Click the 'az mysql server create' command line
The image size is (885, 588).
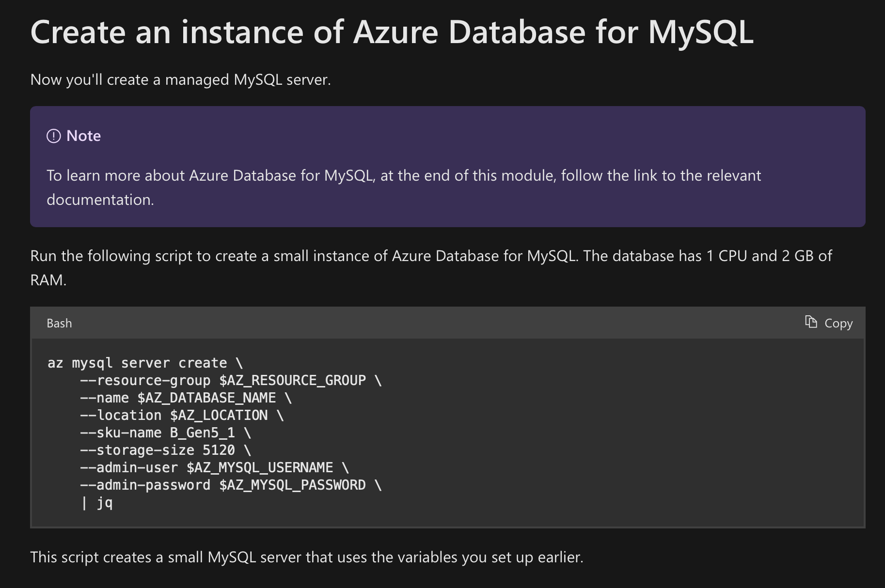point(145,362)
